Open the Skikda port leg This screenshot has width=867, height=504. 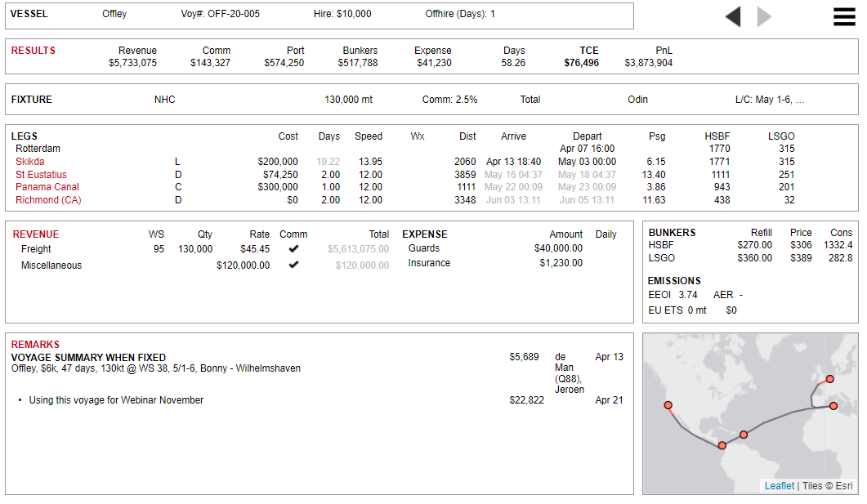point(30,162)
